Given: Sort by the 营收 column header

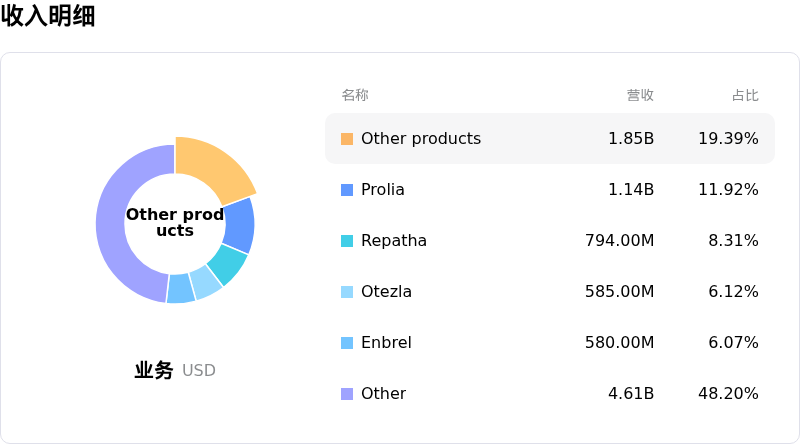Looking at the screenshot, I should 640,95.
